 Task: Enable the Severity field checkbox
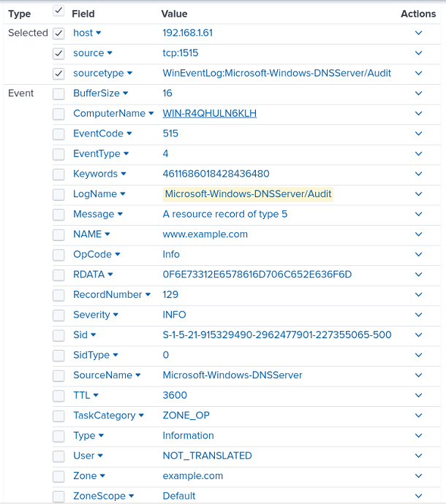coord(58,315)
